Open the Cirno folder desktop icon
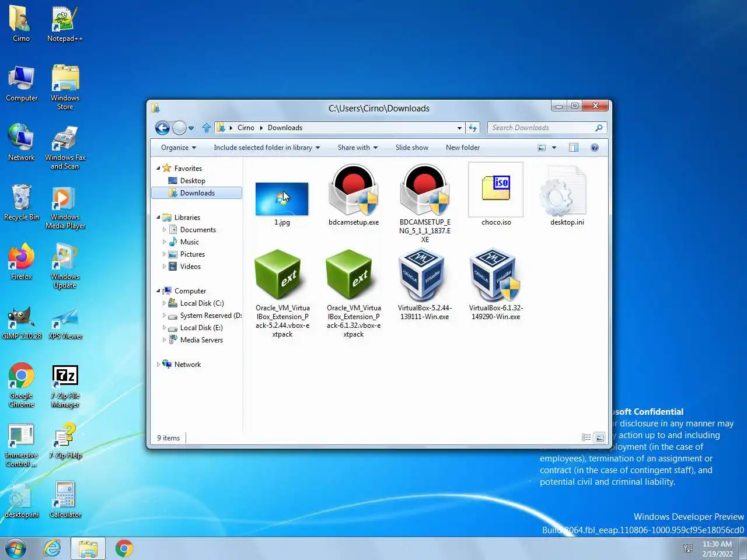The height and width of the screenshot is (560, 747). [21, 23]
